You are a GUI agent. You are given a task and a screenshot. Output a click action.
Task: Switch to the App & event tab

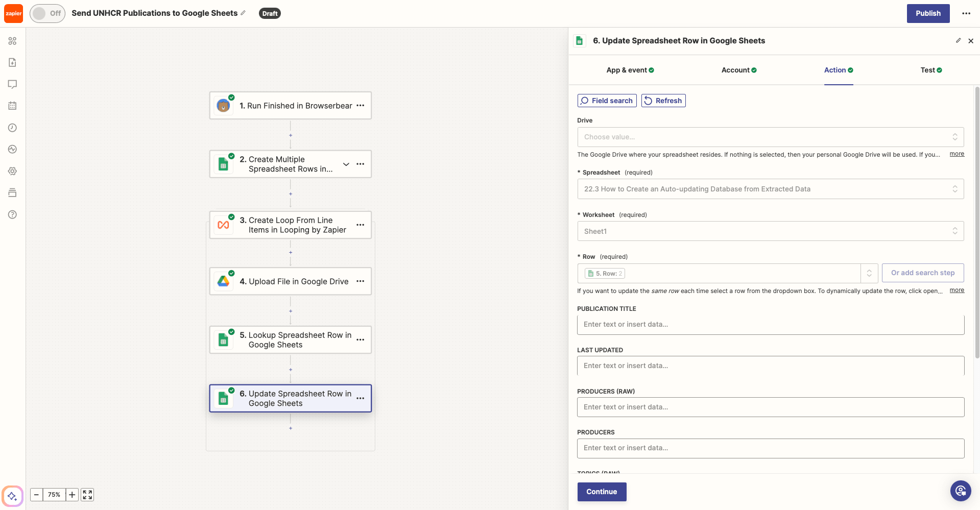[630, 70]
